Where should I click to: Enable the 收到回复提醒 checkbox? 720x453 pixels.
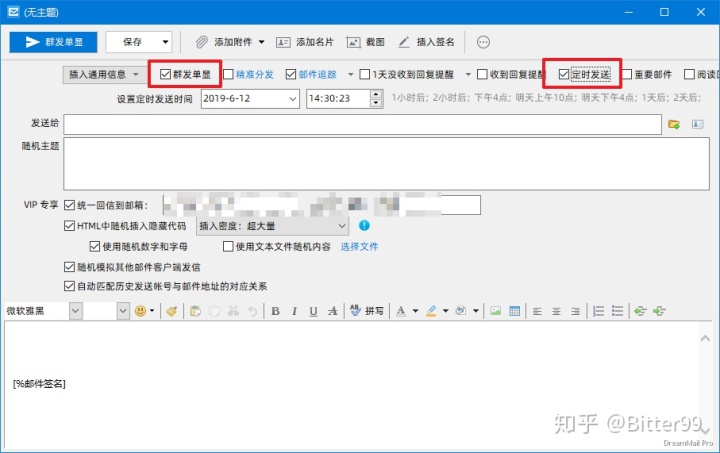click(482, 74)
